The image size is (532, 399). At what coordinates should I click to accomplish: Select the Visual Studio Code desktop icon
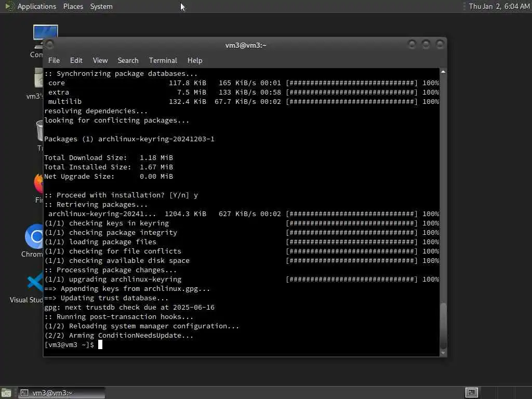[27, 288]
